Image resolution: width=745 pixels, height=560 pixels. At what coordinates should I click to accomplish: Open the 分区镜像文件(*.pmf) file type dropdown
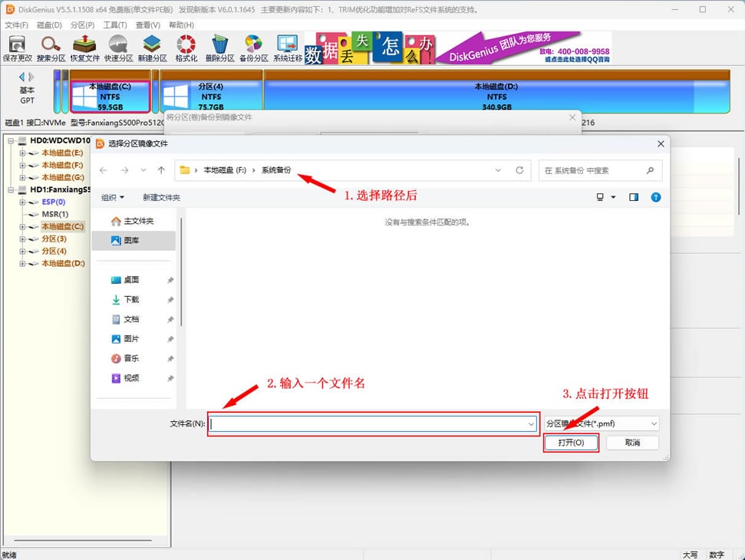[602, 423]
